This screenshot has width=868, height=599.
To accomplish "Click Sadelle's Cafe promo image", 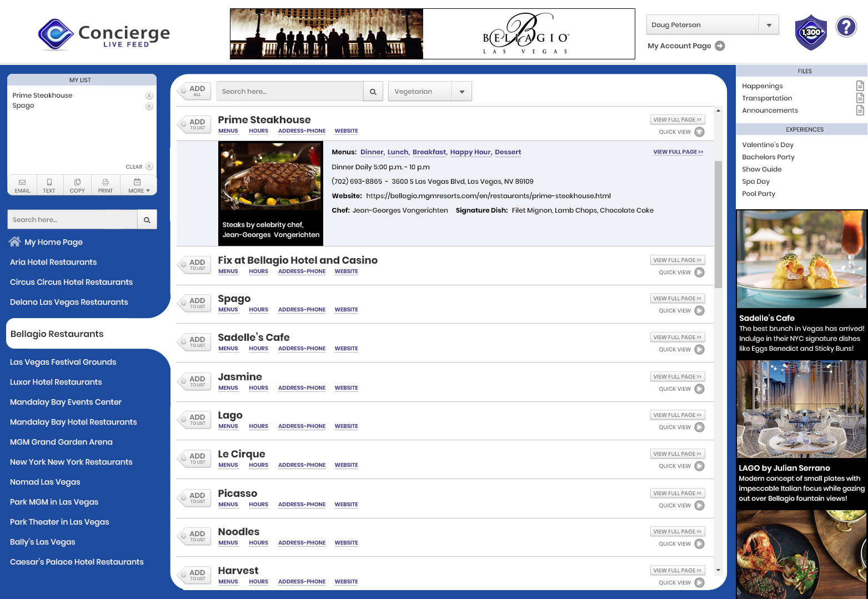I will [801, 259].
